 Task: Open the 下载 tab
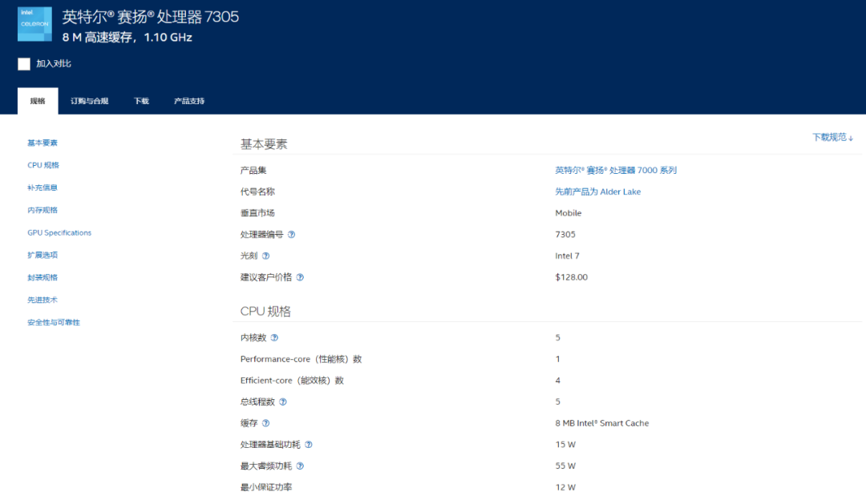(x=141, y=101)
